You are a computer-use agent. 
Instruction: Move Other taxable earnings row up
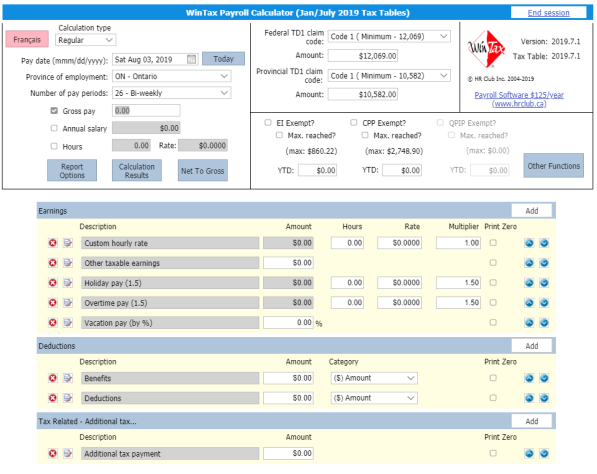(x=529, y=263)
